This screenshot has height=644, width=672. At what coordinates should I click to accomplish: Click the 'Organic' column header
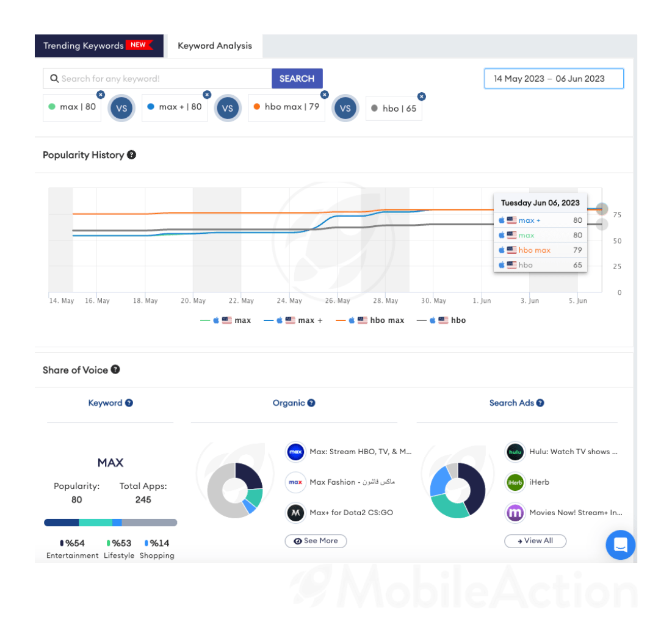289,403
